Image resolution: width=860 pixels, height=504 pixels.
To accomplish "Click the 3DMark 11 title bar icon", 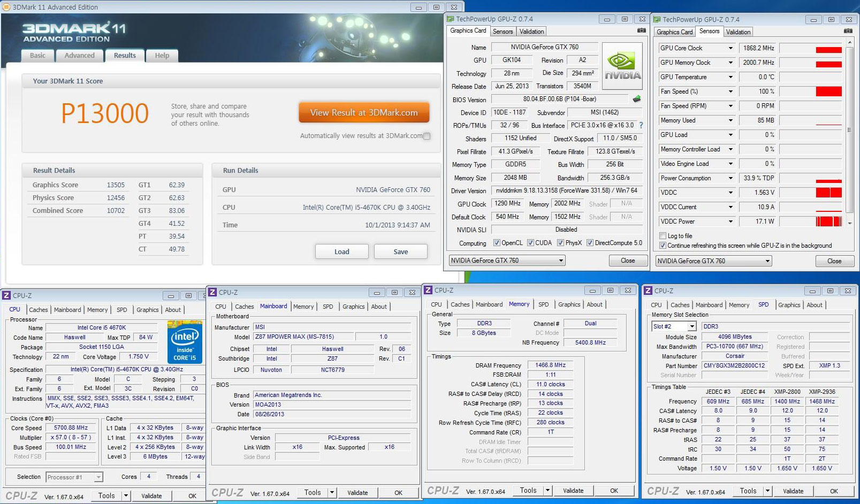I will [x=6, y=7].
